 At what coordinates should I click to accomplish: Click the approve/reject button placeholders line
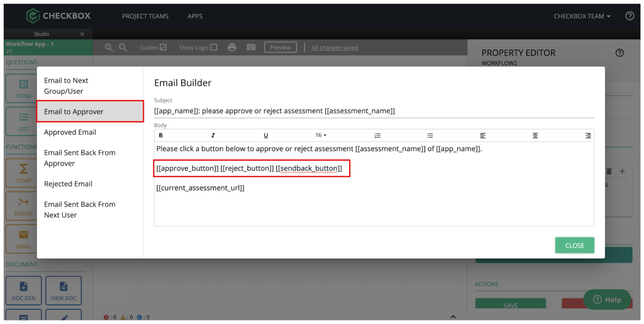click(249, 168)
